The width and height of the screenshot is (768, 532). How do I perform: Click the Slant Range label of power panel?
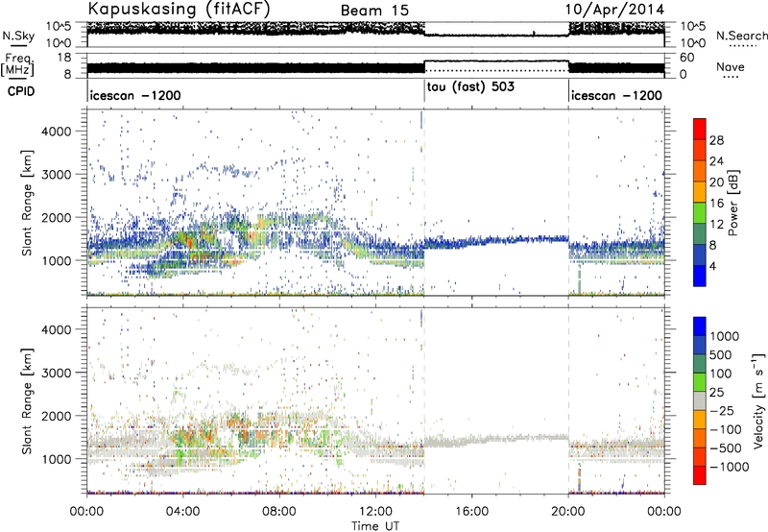click(27, 203)
